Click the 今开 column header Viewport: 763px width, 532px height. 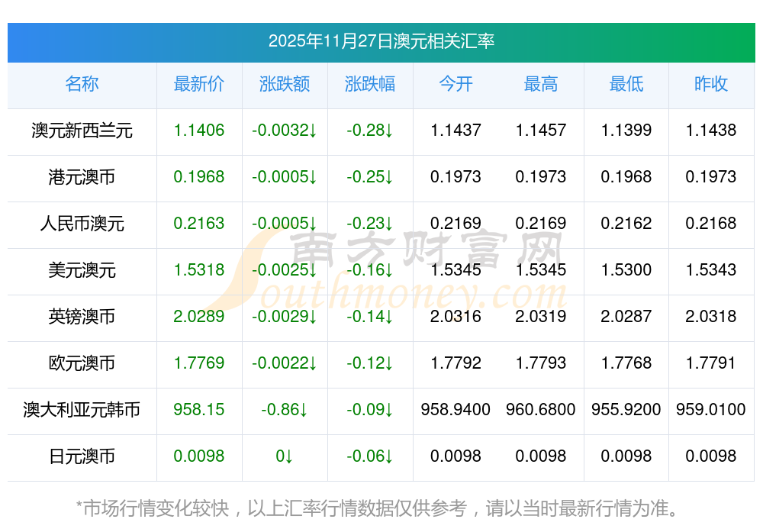click(x=456, y=85)
